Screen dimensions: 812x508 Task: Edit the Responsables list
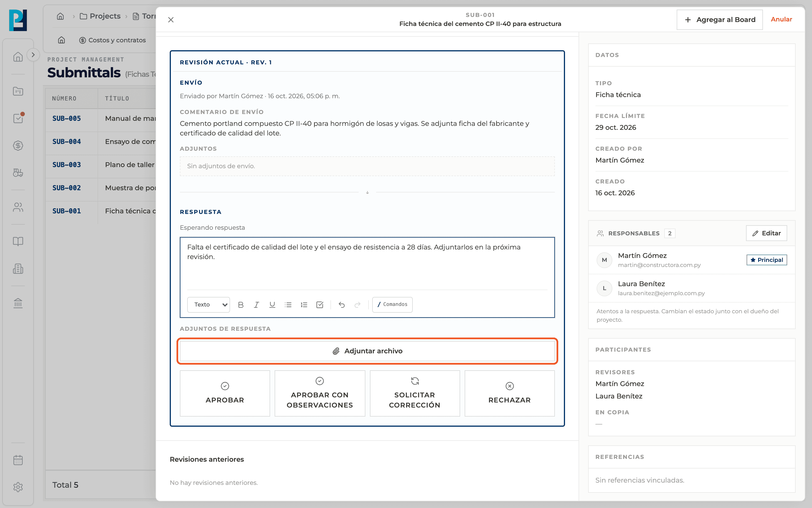click(766, 233)
